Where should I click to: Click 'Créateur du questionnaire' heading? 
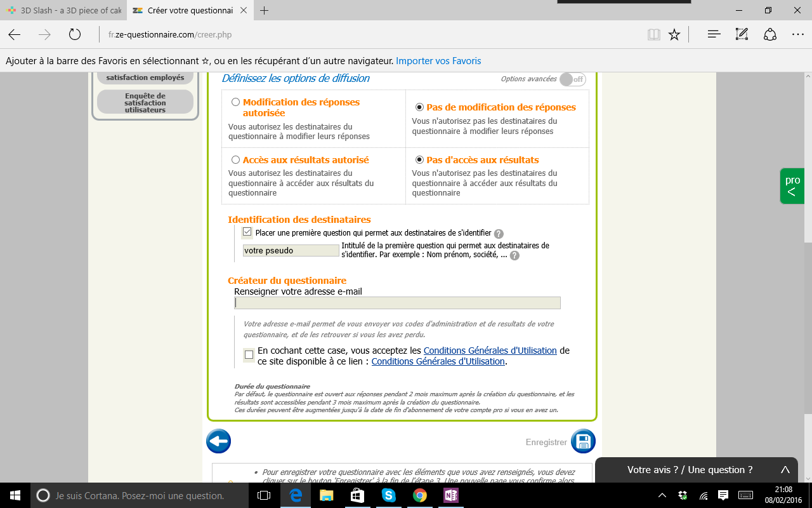(x=287, y=281)
